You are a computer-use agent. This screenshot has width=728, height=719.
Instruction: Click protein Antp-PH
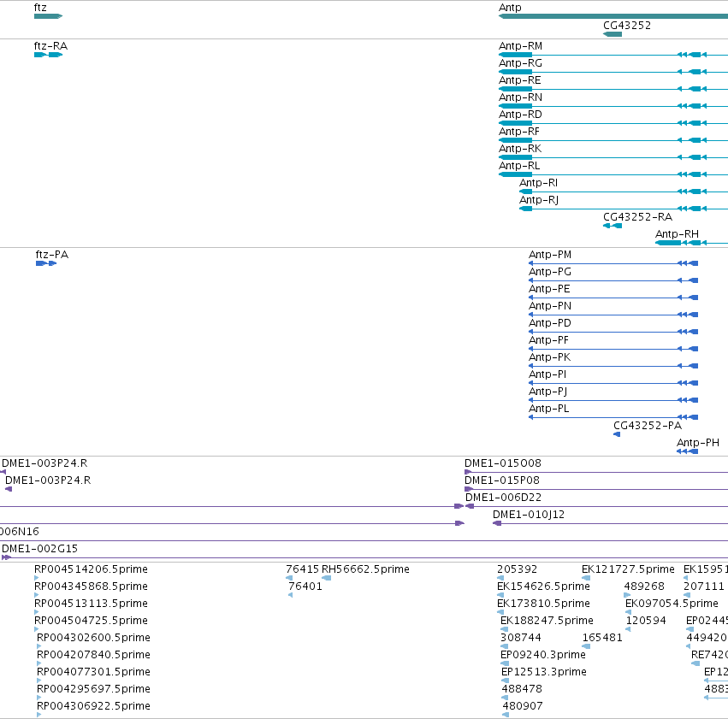pos(698,443)
